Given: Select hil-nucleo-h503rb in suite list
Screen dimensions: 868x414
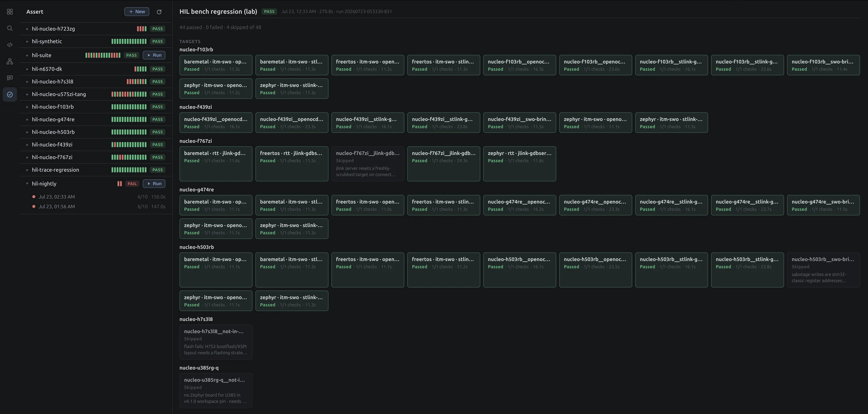Looking at the screenshot, I should (x=96, y=132).
